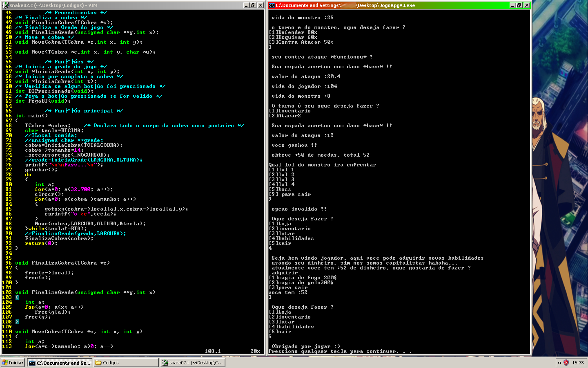Click '}while(tecla!=BTA);' line
Screen dimensions: 588x368
coord(56,229)
